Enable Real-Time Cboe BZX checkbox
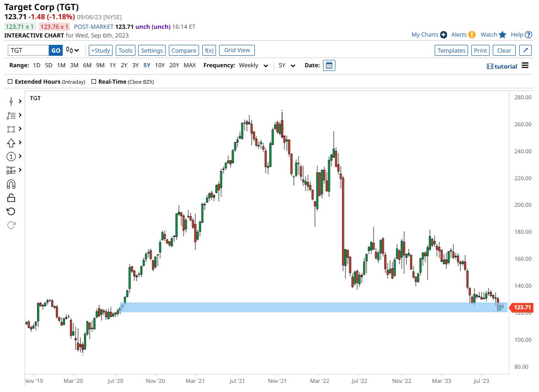 tap(93, 82)
